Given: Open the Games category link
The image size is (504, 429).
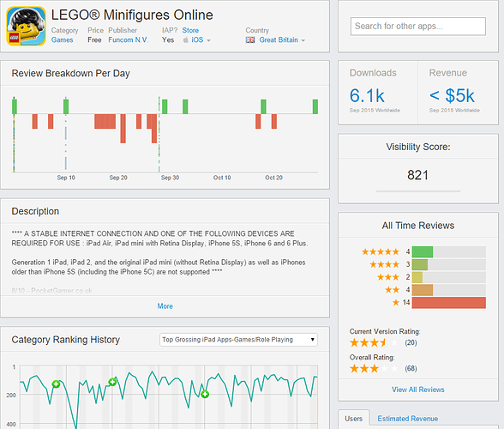Looking at the screenshot, I should coord(62,40).
